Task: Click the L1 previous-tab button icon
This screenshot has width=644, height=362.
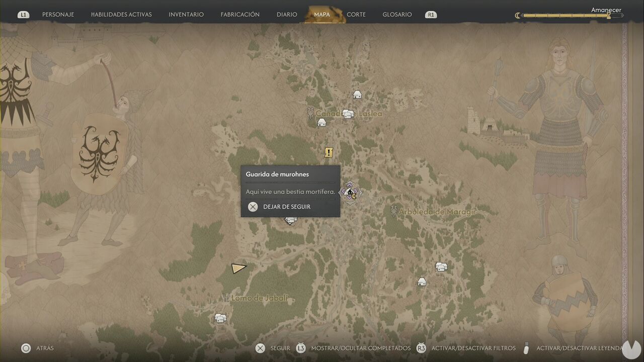Action: 23,15
